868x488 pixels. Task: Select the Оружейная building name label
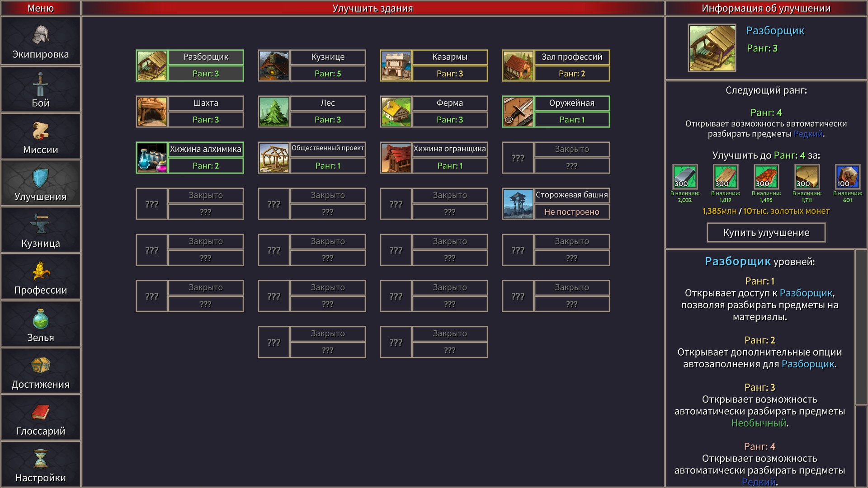point(572,103)
